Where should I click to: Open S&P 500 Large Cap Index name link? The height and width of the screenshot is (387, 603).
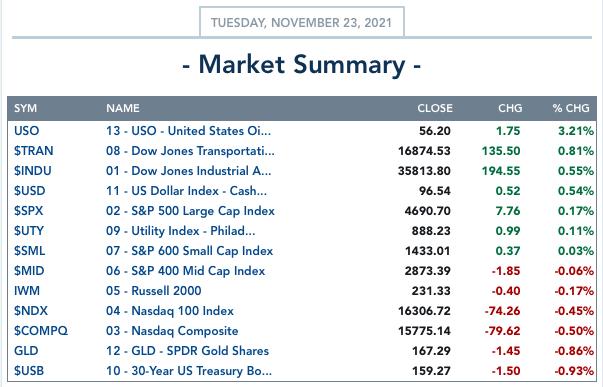click(x=190, y=211)
